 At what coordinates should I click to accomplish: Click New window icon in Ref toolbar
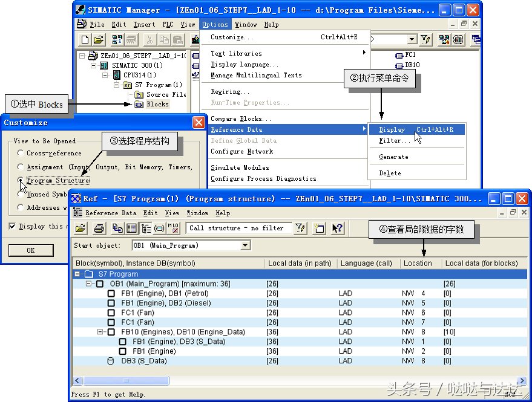[x=318, y=228]
